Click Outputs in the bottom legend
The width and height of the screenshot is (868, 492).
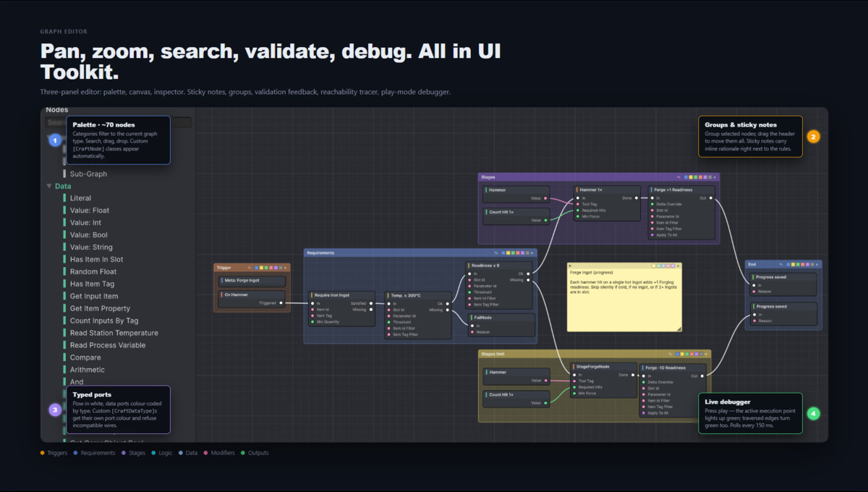click(x=258, y=453)
